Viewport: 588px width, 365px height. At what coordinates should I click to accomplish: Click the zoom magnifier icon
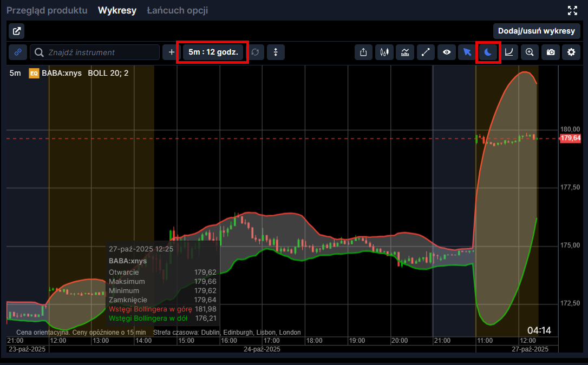(530, 52)
